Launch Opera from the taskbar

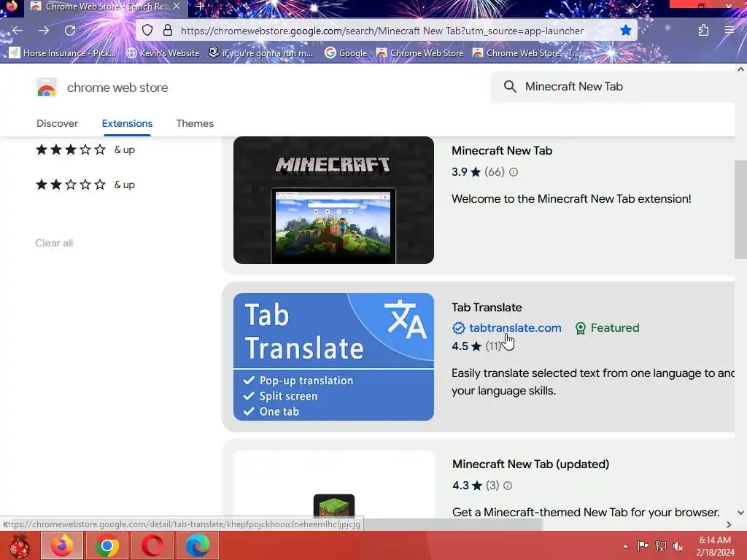click(152, 545)
